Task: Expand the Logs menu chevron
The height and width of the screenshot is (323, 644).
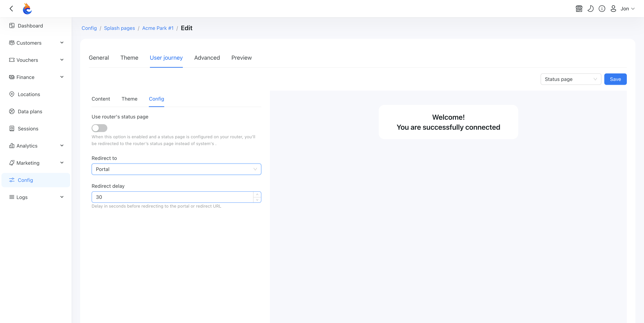Action: pyautogui.click(x=62, y=197)
